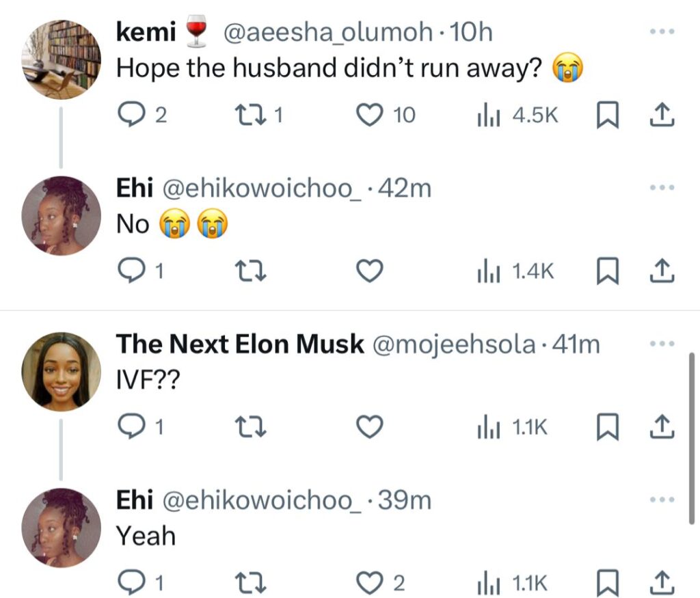Open @aeesha_olumoh profile handle
This screenshot has width=700, height=598.
click(x=327, y=32)
